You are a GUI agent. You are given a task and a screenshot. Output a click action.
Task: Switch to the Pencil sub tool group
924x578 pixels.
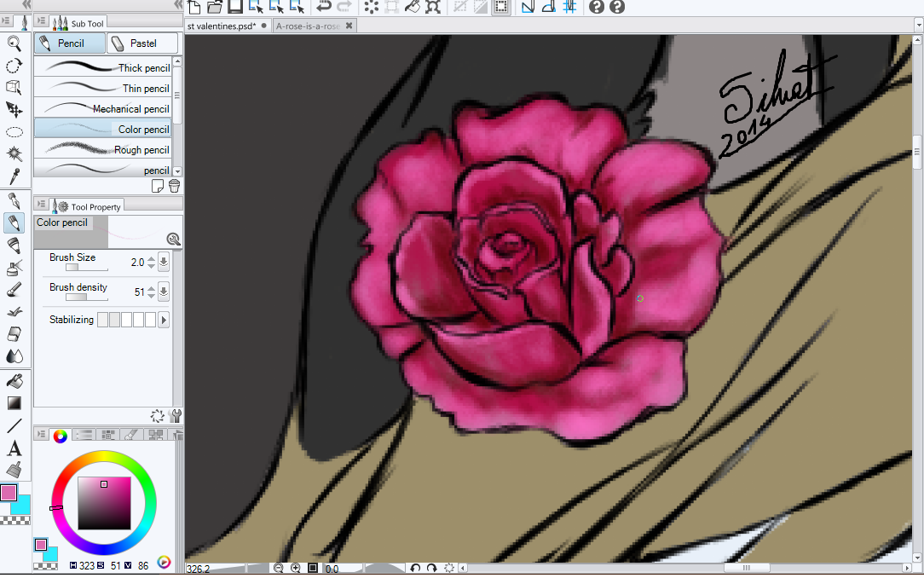[70, 43]
